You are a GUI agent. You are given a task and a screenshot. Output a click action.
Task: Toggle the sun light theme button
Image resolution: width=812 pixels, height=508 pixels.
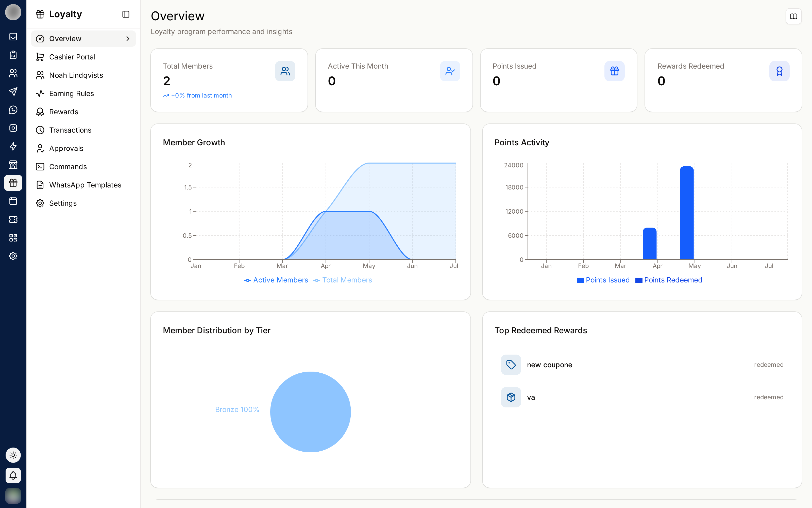click(x=13, y=455)
